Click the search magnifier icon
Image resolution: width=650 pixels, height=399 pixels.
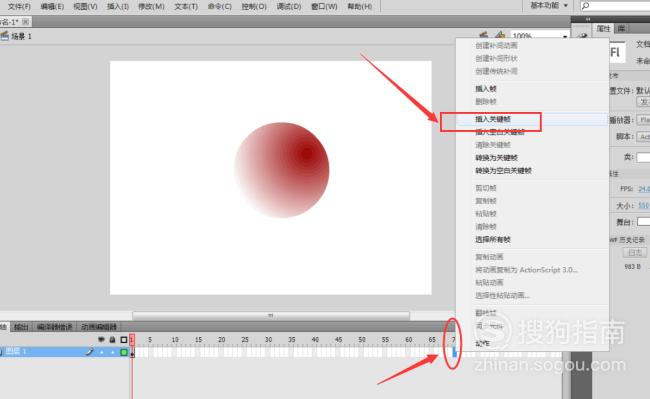tap(586, 5)
